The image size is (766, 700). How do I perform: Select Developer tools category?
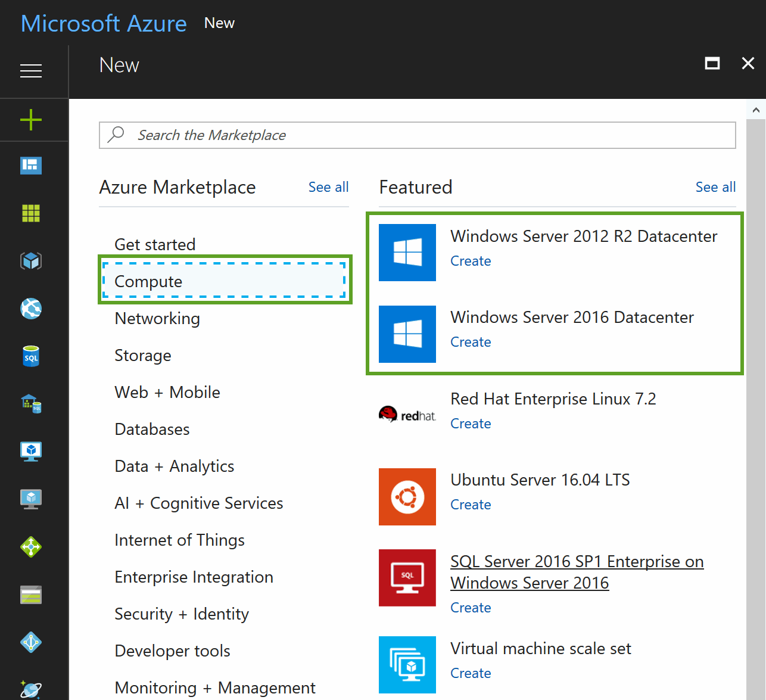[172, 651]
